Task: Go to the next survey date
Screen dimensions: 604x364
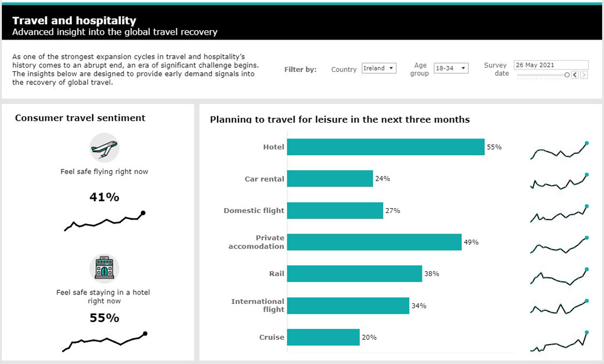Action: point(583,75)
